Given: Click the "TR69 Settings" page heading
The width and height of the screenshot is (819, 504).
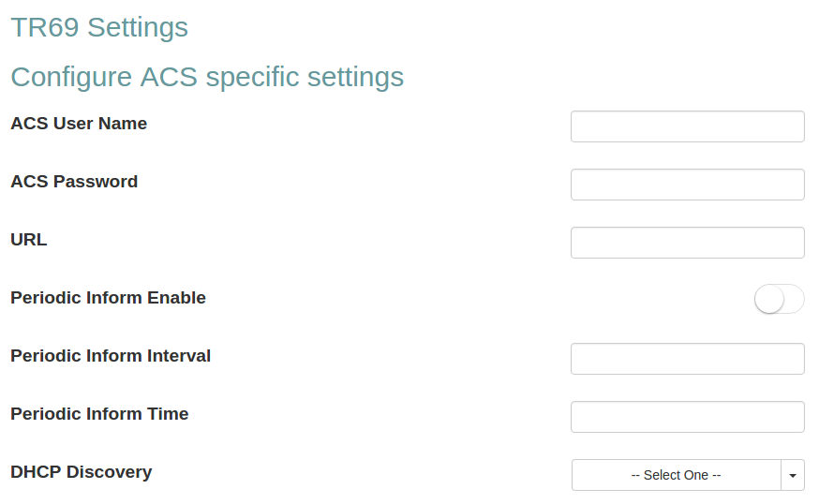Looking at the screenshot, I should click(x=99, y=27).
